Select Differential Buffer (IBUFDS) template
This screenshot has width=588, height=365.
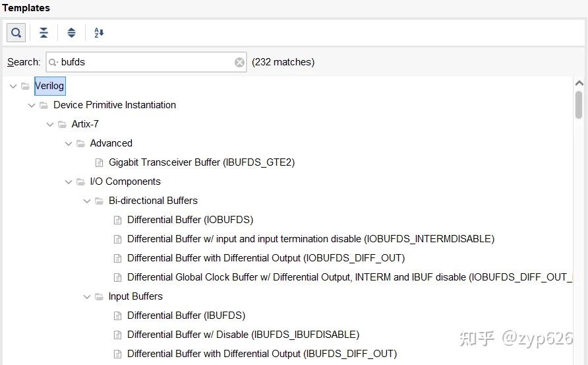click(186, 315)
